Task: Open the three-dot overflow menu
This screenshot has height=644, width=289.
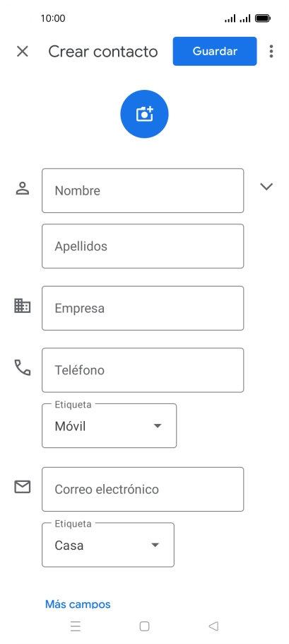Action: click(x=271, y=52)
